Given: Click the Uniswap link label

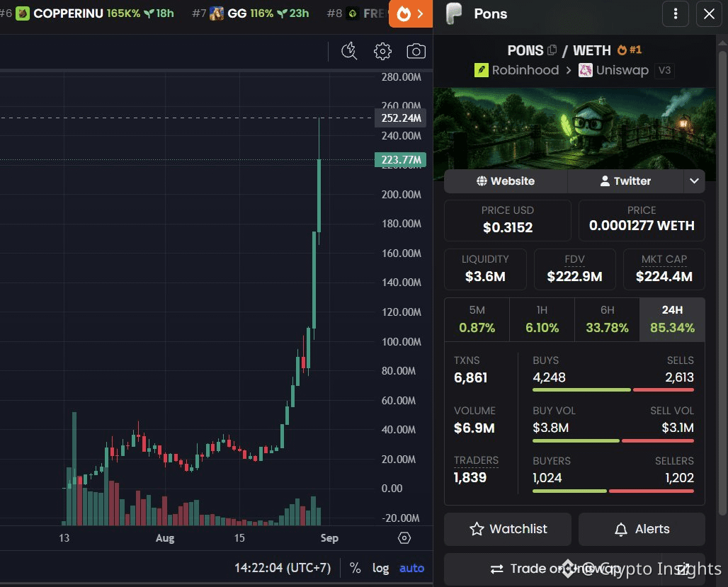Looking at the screenshot, I should pos(622,70).
